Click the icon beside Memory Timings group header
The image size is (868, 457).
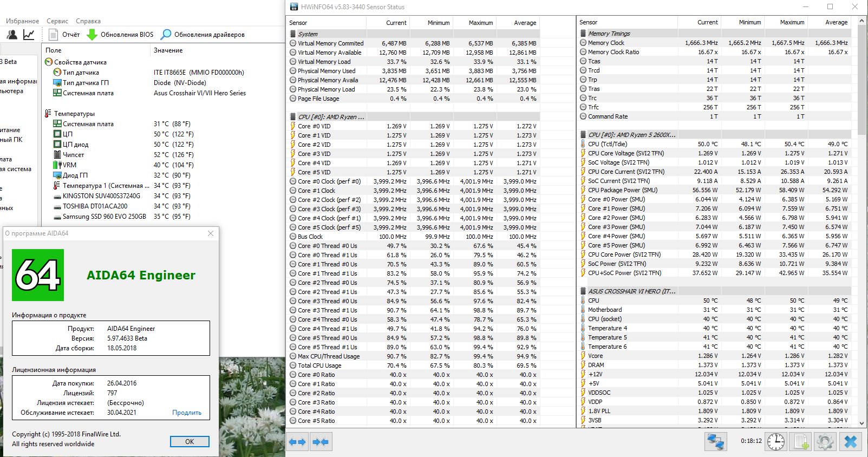click(x=583, y=34)
